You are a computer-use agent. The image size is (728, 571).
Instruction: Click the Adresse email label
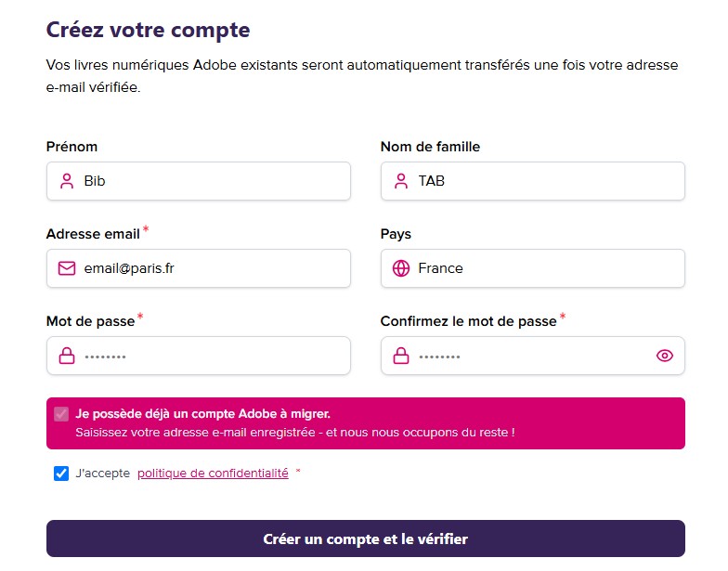93,234
